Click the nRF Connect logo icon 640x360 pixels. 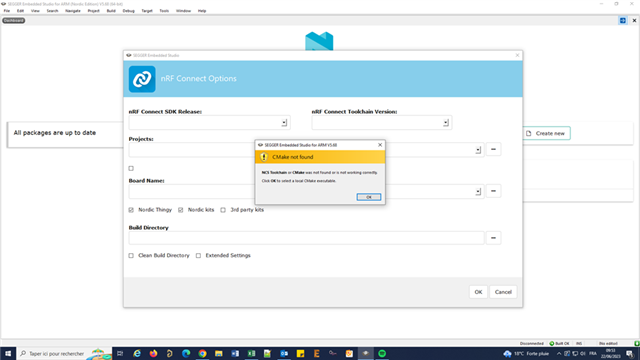(142, 79)
